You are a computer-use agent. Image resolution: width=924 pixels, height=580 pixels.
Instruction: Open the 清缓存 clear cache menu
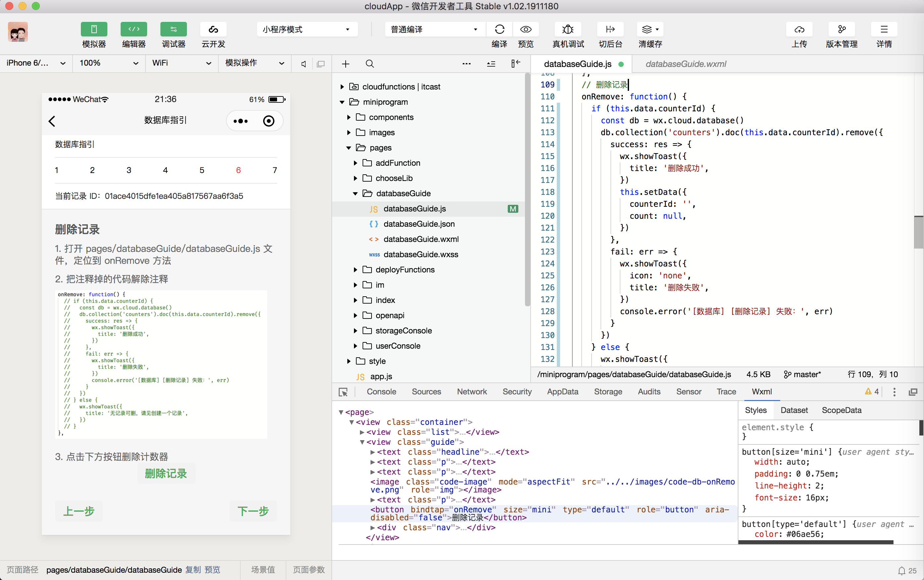[x=650, y=29]
